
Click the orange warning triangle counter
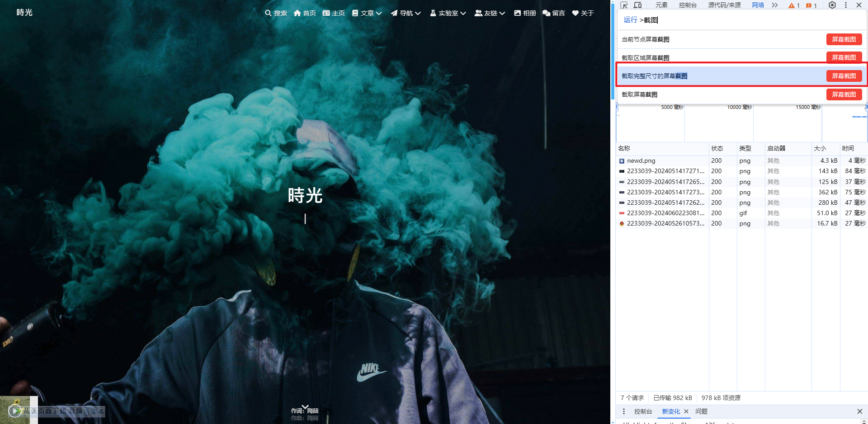(794, 5)
